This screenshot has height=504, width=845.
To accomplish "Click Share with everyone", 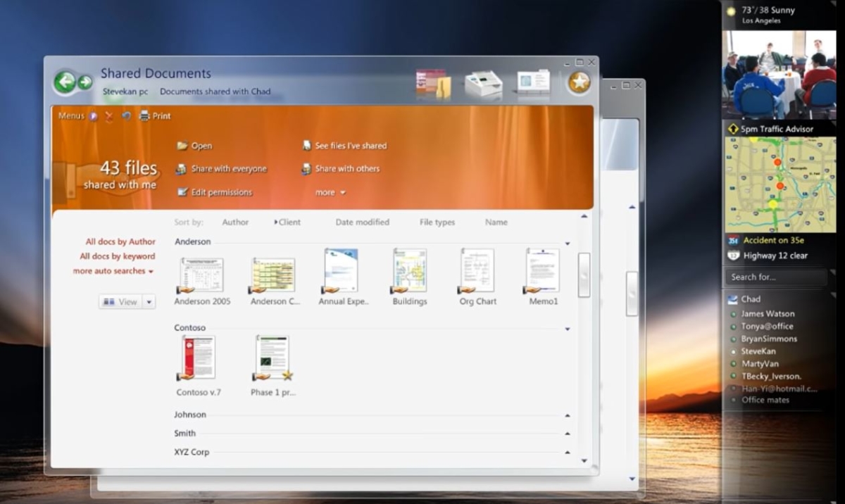I will point(227,169).
